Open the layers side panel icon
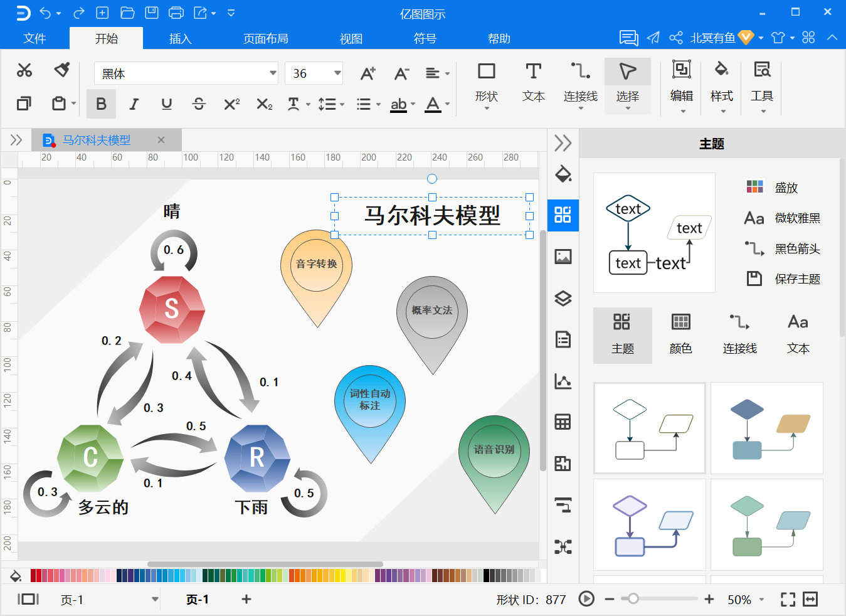 [x=563, y=298]
